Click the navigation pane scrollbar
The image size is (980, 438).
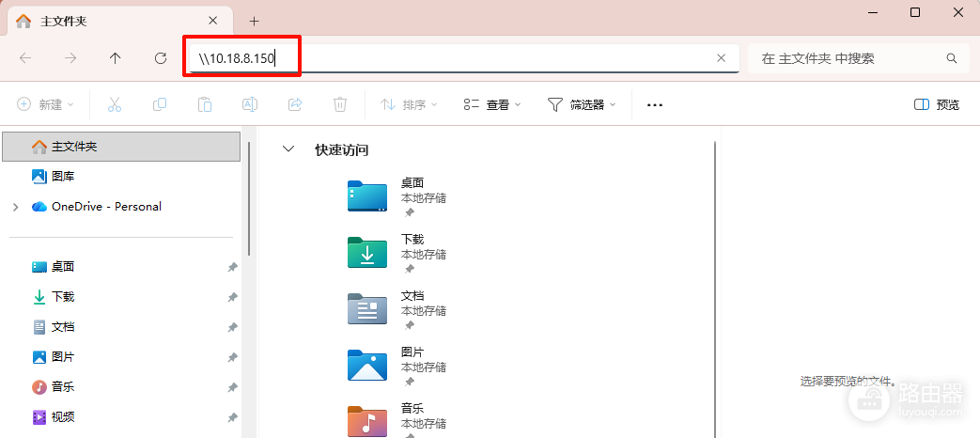tap(249, 198)
